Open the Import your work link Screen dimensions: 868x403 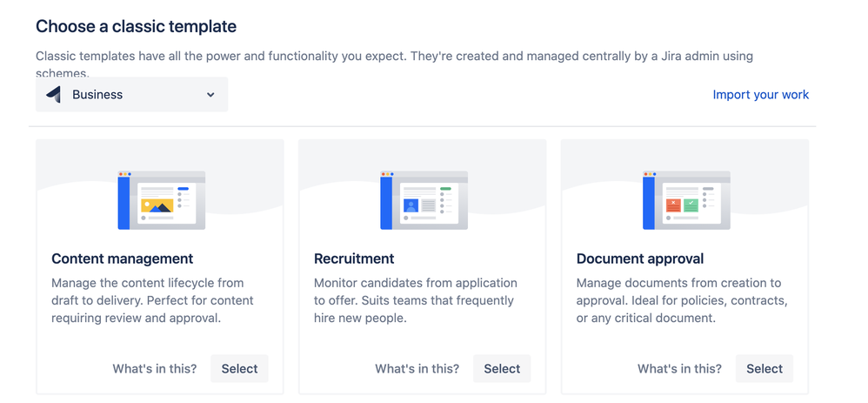pos(761,95)
